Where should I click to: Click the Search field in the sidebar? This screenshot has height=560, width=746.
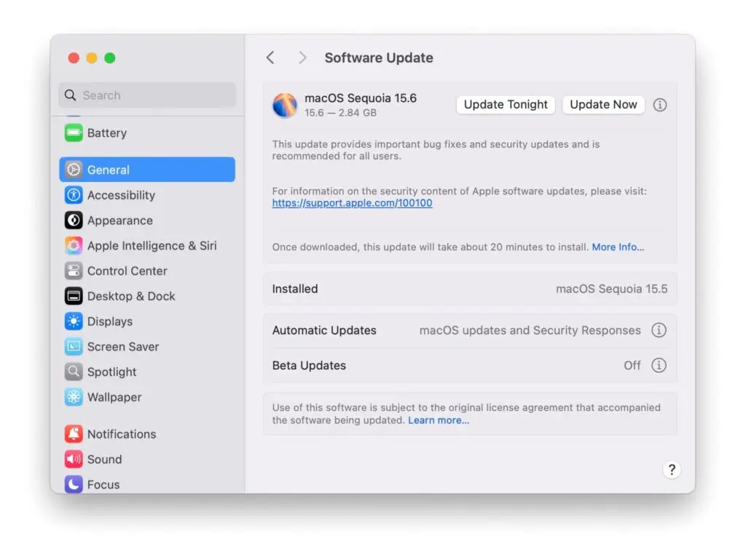147,95
